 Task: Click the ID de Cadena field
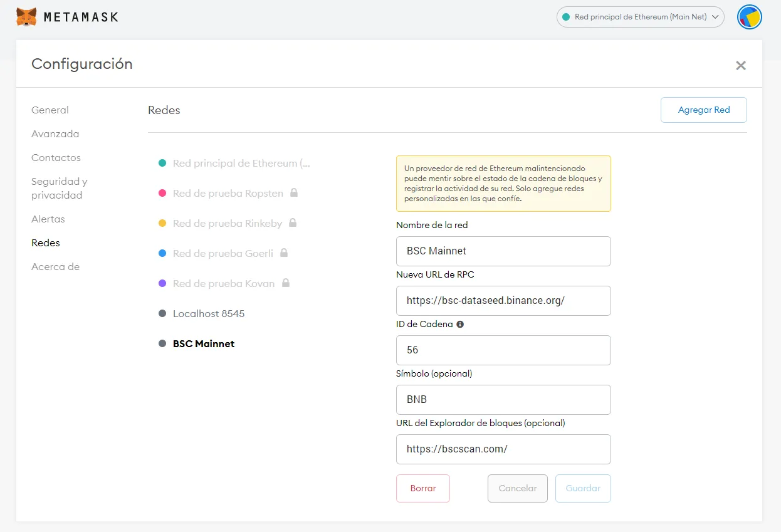(503, 350)
